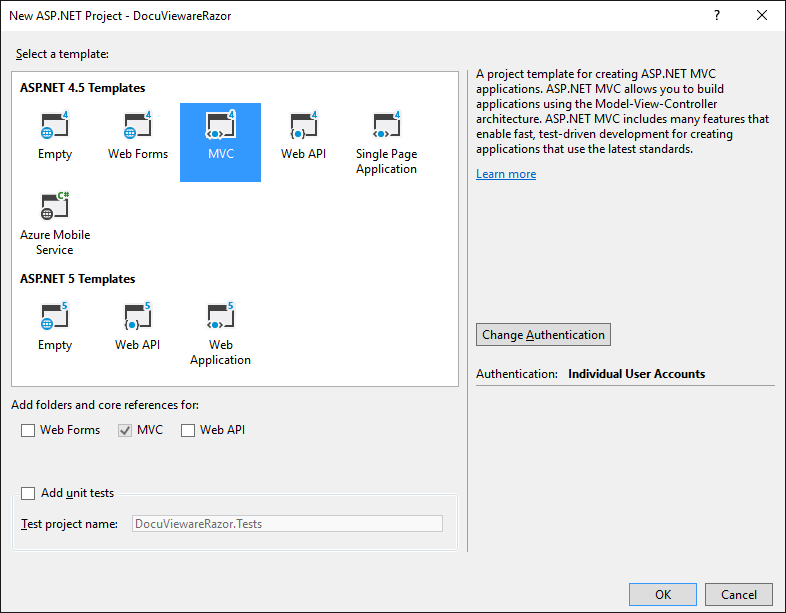The width and height of the screenshot is (786, 613).
Task: Pick the ASP.NET 4.5 Web API template
Action: tap(303, 125)
